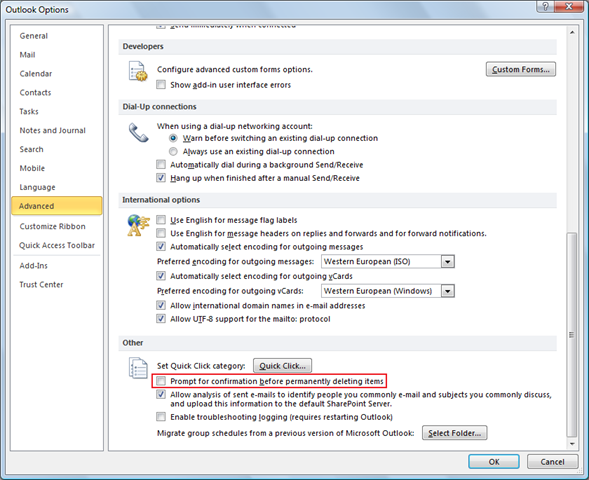Select Always use an existing dial-up connection
The image size is (589, 480).
[x=173, y=151]
